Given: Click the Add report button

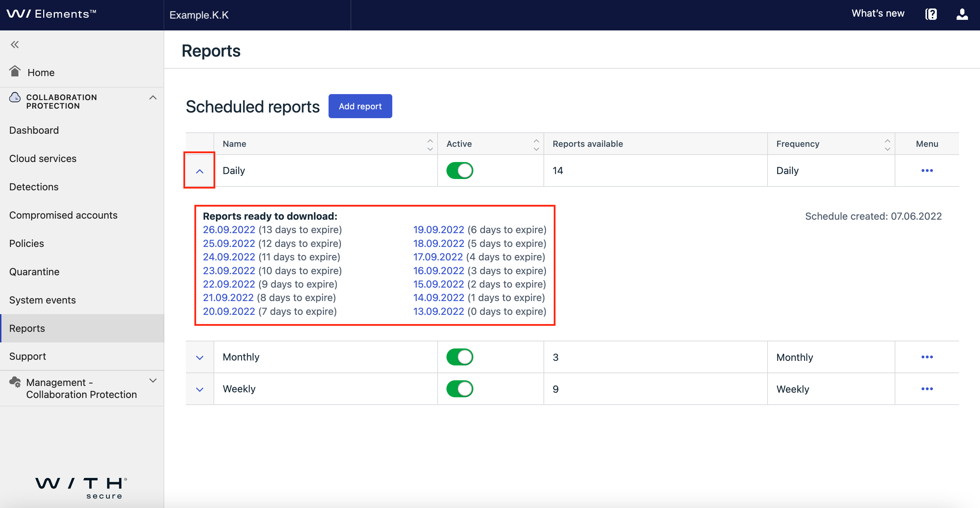Looking at the screenshot, I should pyautogui.click(x=360, y=106).
